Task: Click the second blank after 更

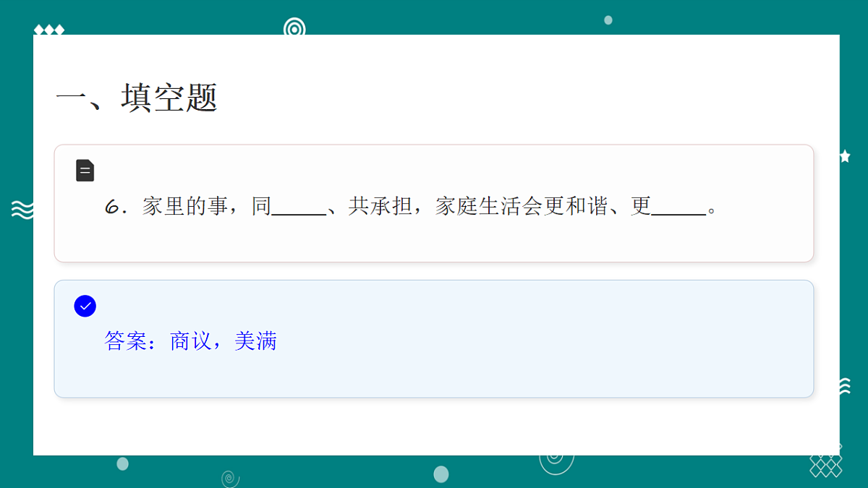Action: pos(678,208)
